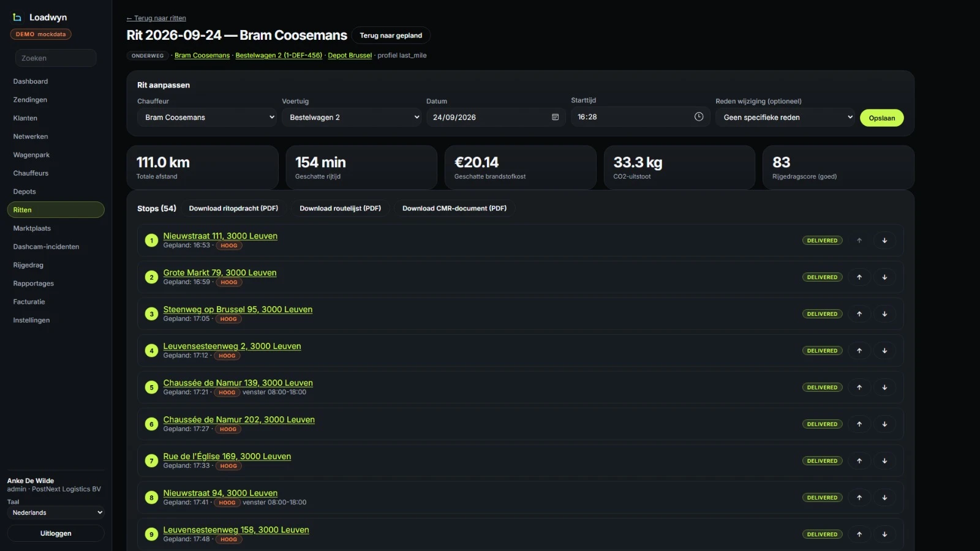980x551 pixels.
Task: Click the Starttijd field showing 16:28
Action: click(x=639, y=117)
